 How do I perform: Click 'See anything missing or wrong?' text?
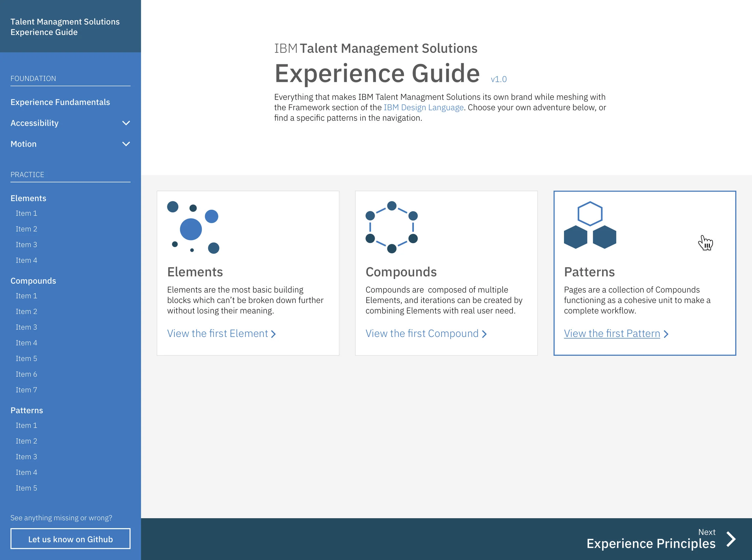click(x=61, y=518)
